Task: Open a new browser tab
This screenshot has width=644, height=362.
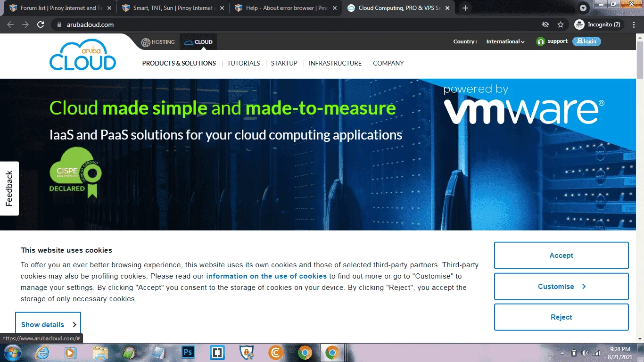Action: tap(465, 8)
